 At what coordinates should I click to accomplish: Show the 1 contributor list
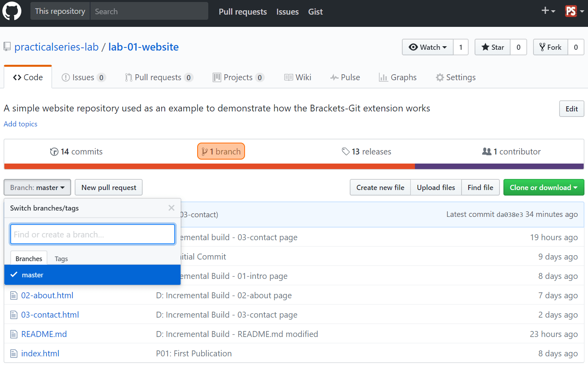(x=511, y=152)
